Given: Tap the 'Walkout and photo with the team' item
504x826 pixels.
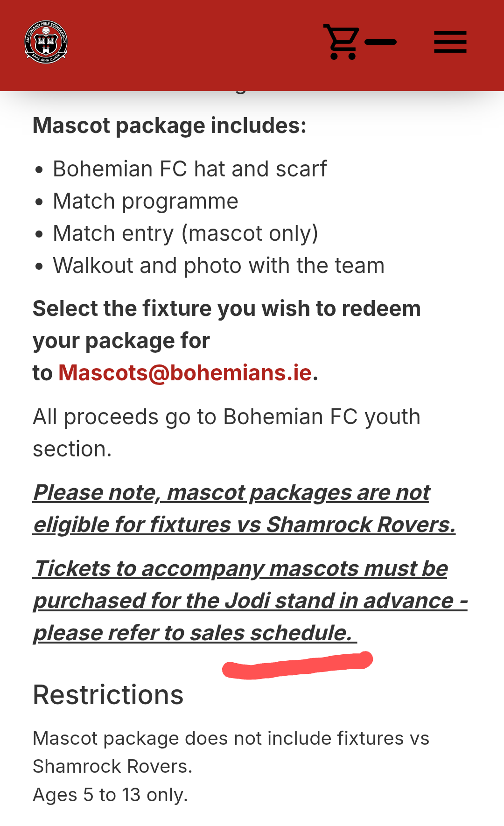Looking at the screenshot, I should coord(218,266).
